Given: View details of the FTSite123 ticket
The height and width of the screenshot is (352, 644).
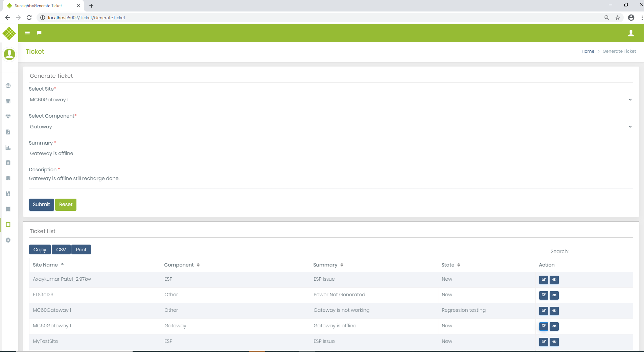Looking at the screenshot, I should pyautogui.click(x=554, y=295).
